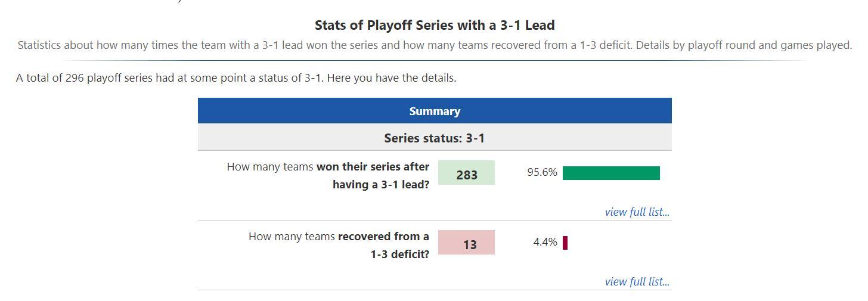
Task: Click the words 'How many teams' in the second question
Action: (292, 237)
